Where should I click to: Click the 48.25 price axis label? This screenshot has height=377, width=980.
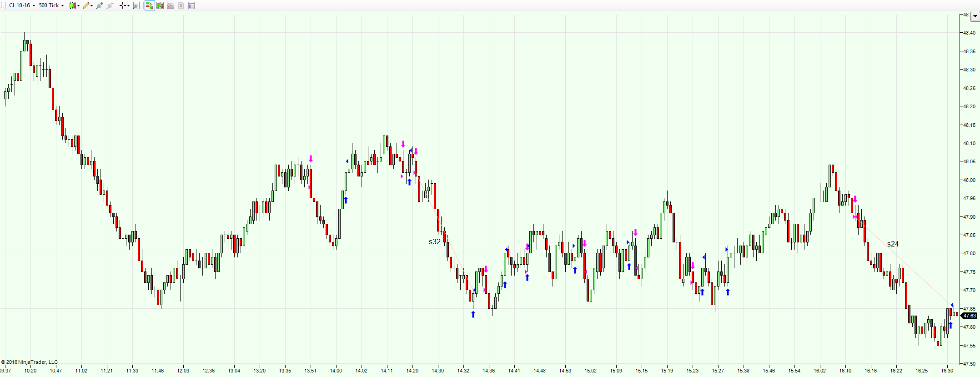click(969, 88)
